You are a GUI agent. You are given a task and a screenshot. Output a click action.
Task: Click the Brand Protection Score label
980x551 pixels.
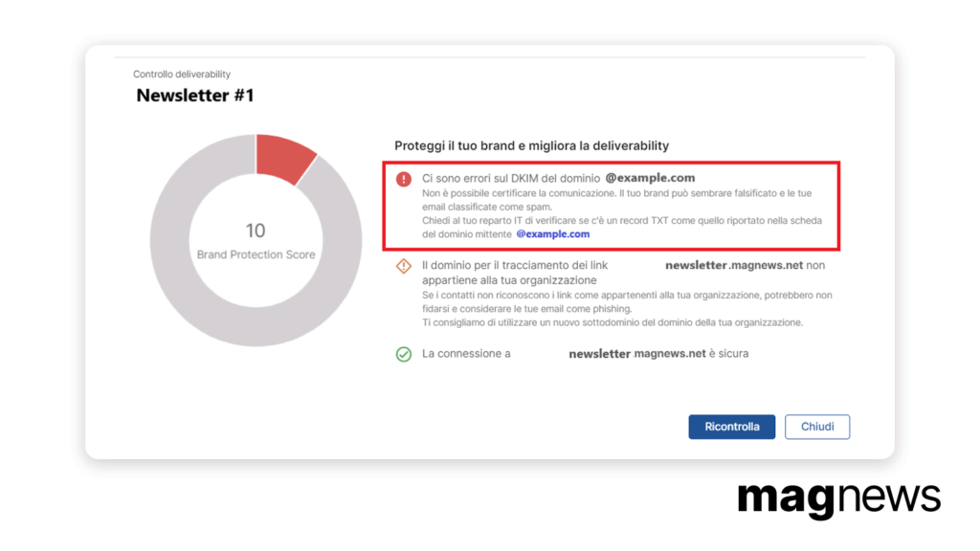(x=256, y=254)
